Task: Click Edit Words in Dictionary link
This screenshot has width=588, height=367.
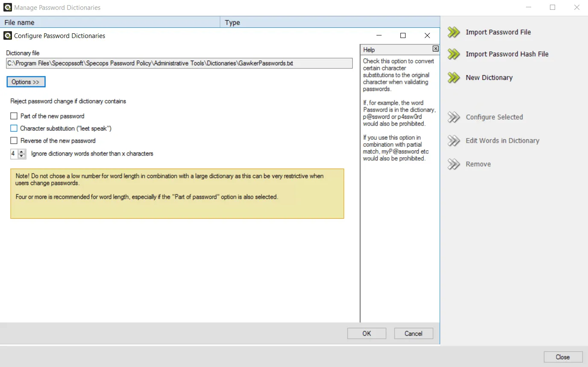Action: tap(503, 141)
